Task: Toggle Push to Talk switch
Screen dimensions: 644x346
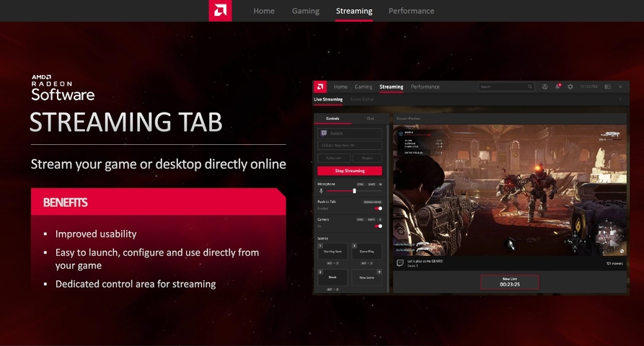Action: pos(379,208)
